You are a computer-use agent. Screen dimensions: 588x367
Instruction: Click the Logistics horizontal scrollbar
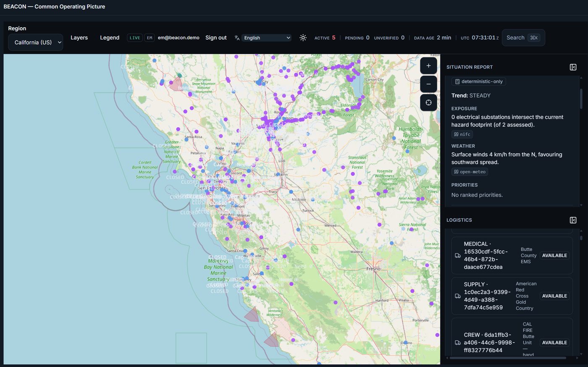pos(508,358)
